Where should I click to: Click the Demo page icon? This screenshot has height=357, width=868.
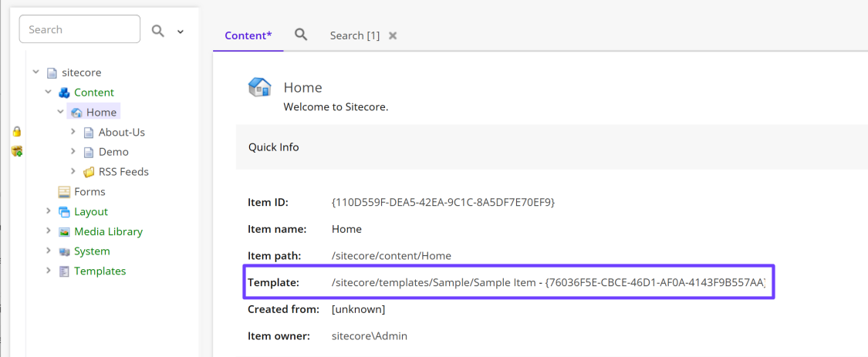(89, 152)
